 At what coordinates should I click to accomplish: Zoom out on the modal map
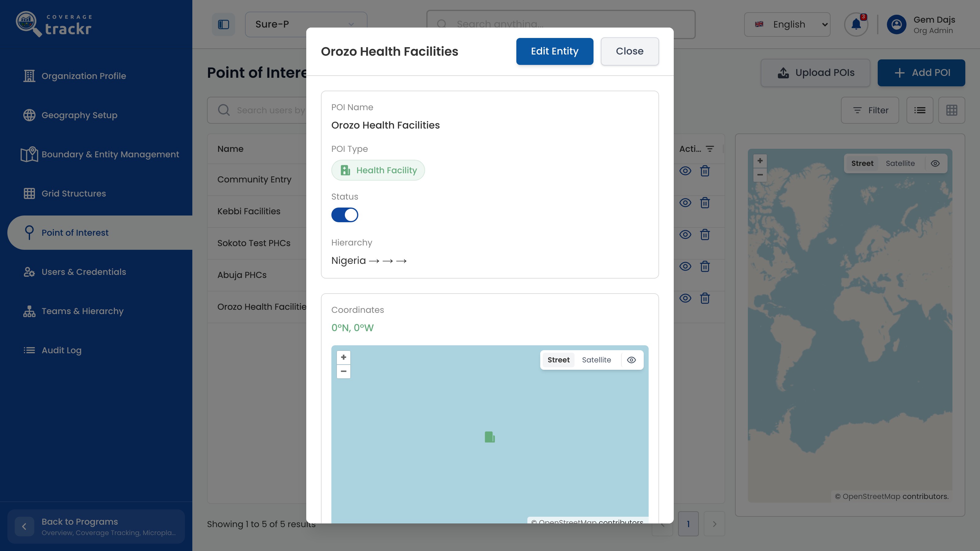344,372
